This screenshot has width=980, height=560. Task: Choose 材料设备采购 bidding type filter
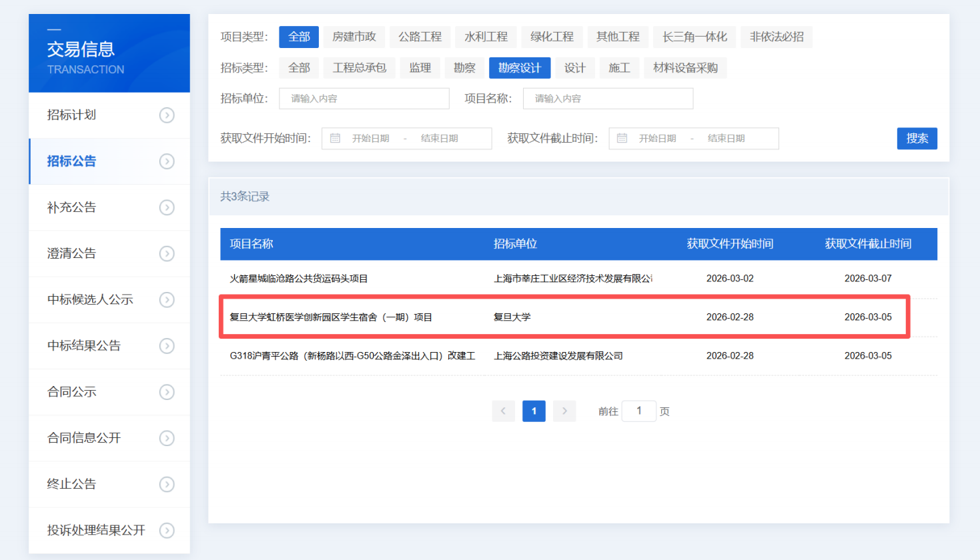684,68
